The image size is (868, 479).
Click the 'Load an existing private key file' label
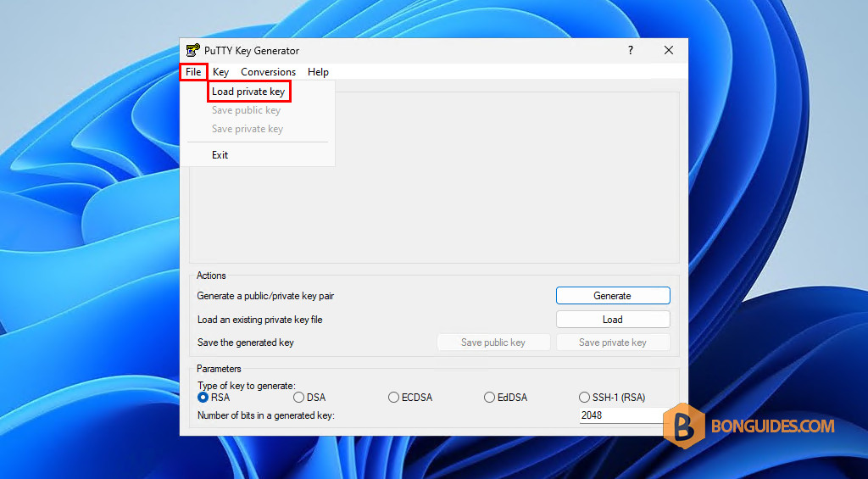click(259, 320)
